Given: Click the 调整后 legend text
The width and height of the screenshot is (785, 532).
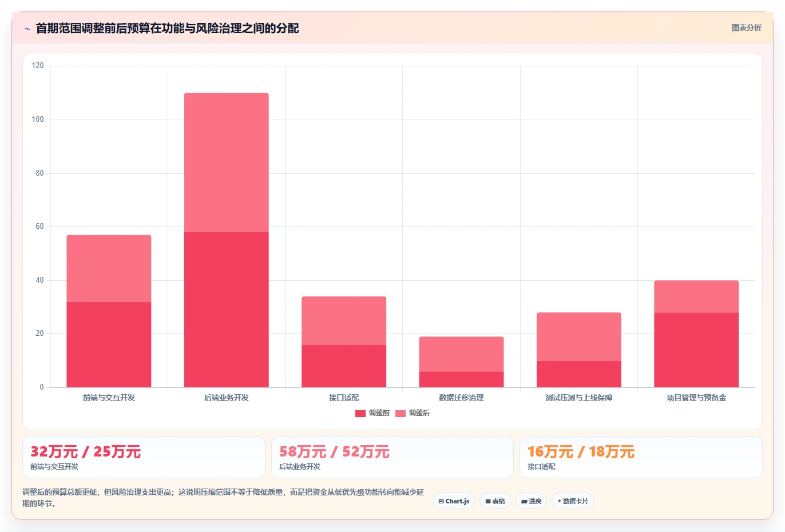Looking at the screenshot, I should click(x=419, y=413).
